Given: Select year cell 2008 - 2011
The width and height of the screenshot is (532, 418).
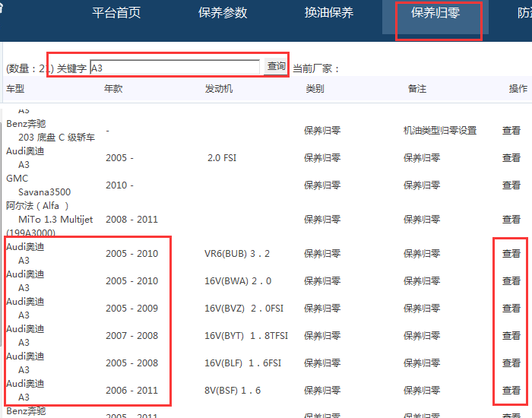Looking at the screenshot, I should point(132,220).
